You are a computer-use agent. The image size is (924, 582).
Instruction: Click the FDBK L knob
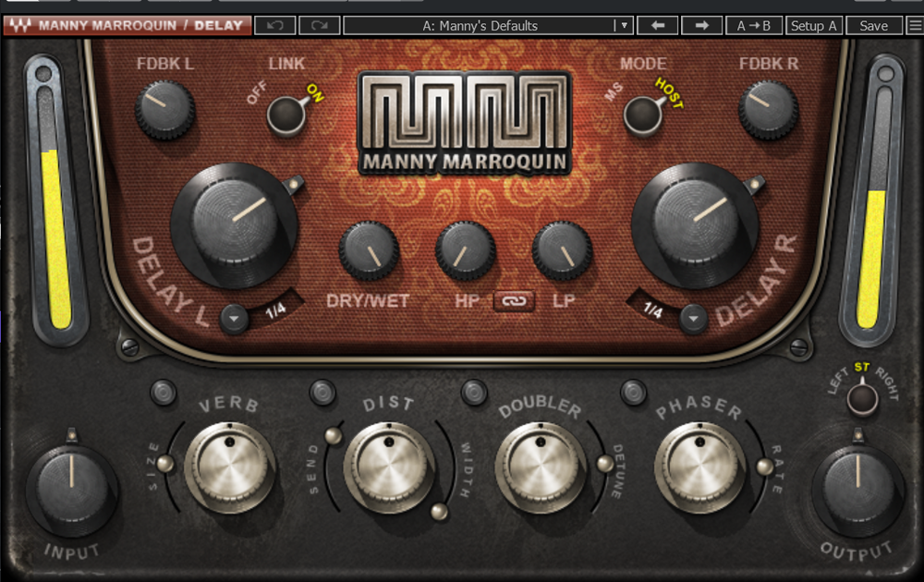[x=165, y=110]
